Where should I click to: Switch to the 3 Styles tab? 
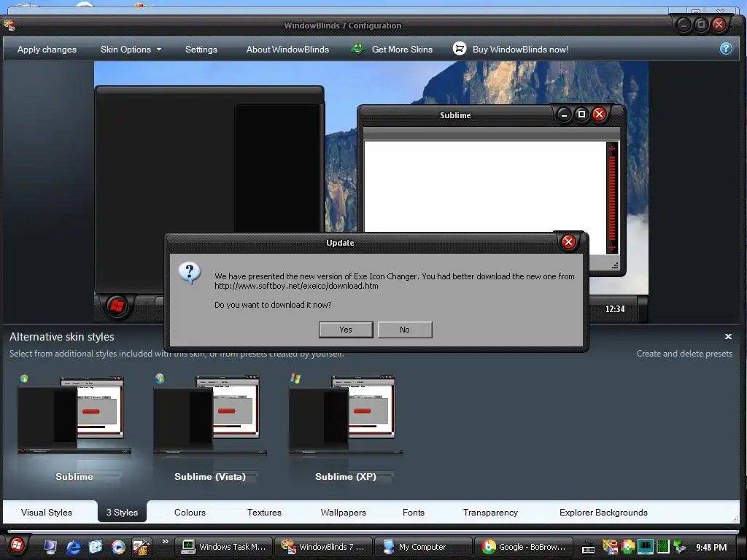click(x=122, y=513)
